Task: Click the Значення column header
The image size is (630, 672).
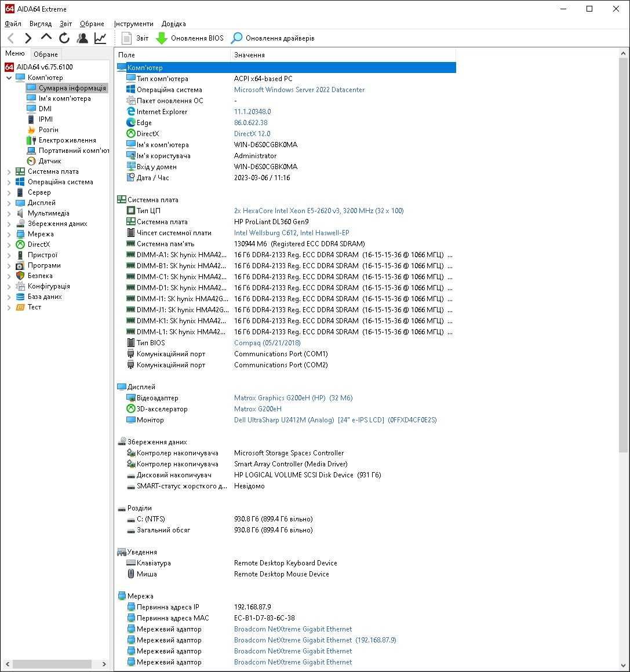Action: click(343, 55)
